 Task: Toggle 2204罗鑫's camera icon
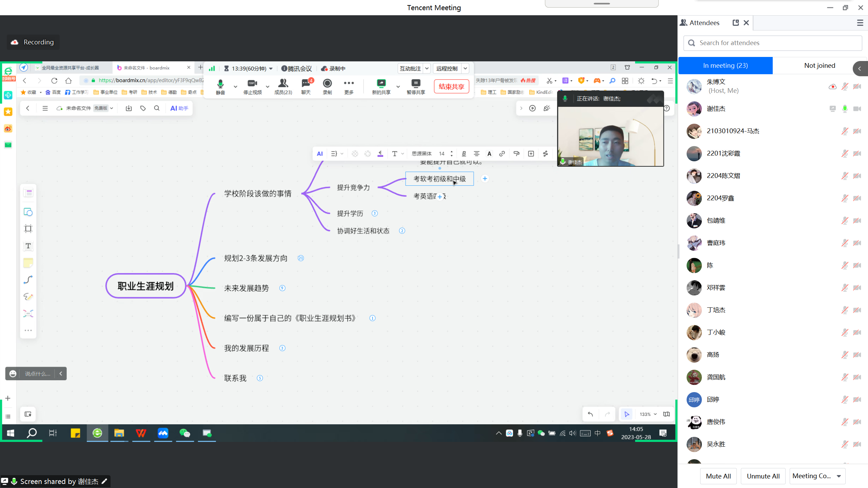[x=857, y=198]
